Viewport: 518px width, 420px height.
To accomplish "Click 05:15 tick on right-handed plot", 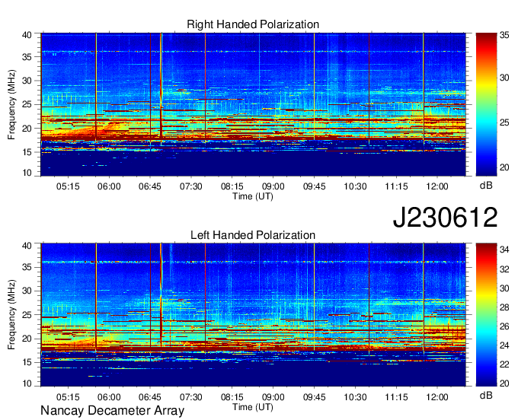I will pyautogui.click(x=68, y=186).
